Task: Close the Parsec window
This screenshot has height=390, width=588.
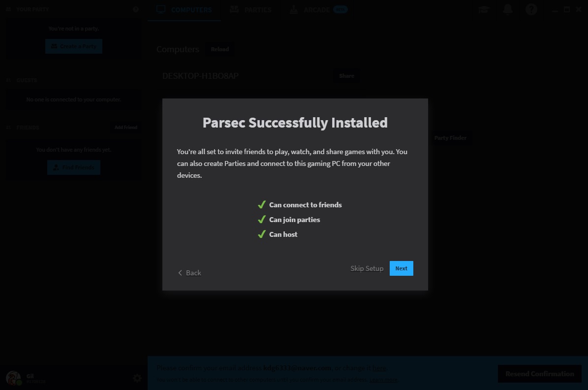Action: click(579, 10)
